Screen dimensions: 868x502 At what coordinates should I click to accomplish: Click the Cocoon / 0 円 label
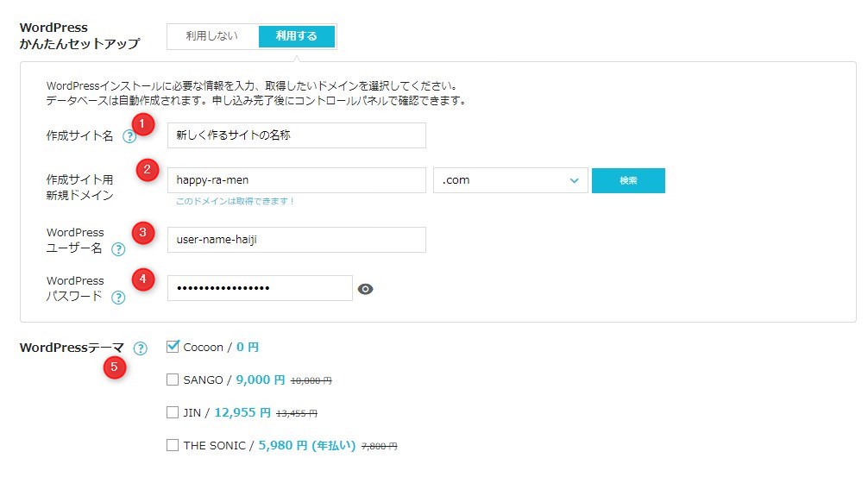(221, 347)
